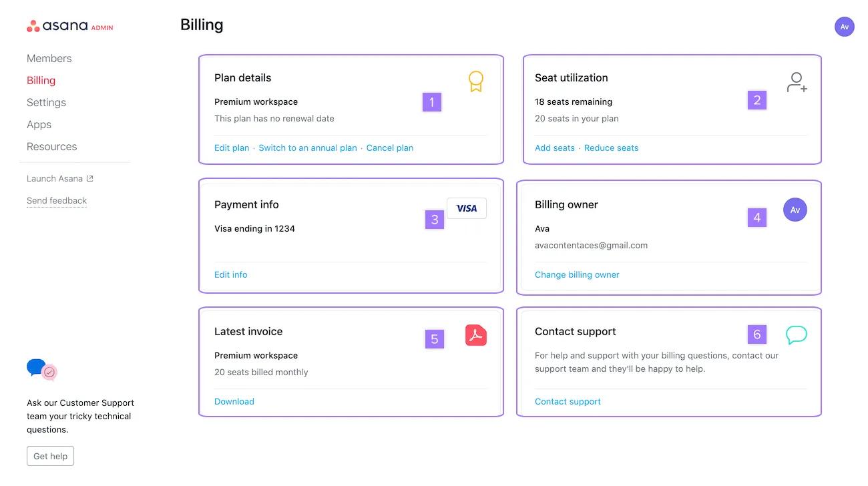
Task: Click Add seats link
Action: click(x=554, y=148)
